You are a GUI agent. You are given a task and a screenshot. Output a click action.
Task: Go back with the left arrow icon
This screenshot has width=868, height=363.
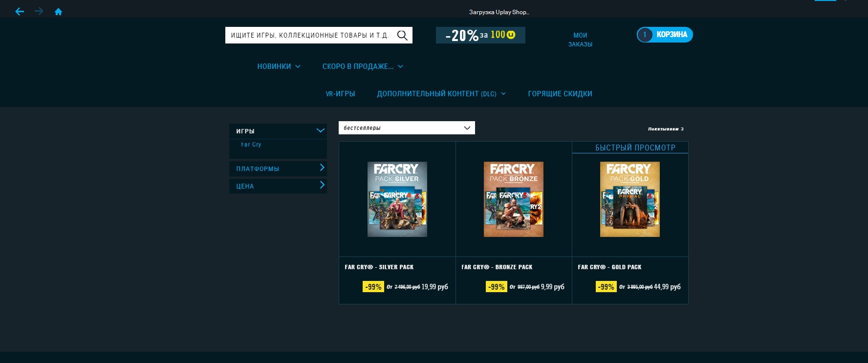tap(20, 11)
